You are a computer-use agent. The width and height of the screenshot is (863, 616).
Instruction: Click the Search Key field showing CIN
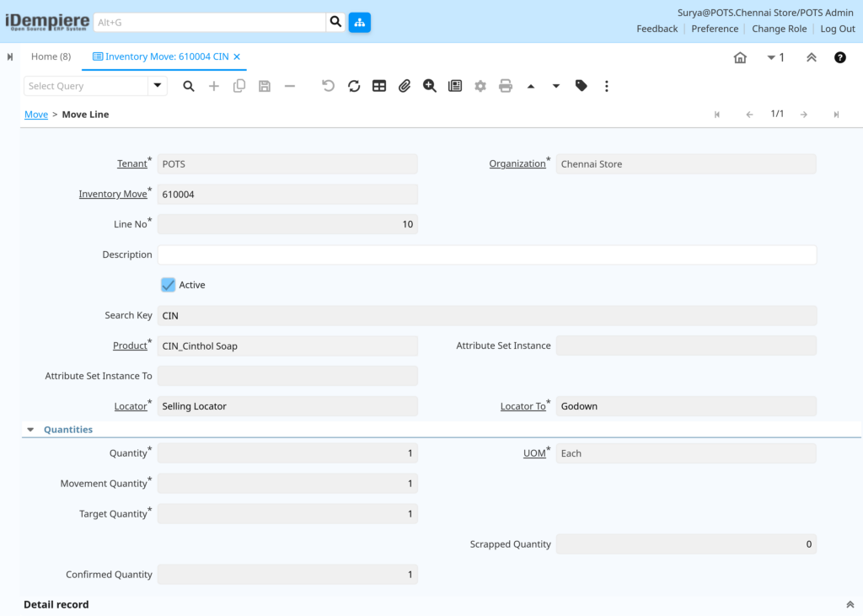pyautogui.click(x=487, y=315)
